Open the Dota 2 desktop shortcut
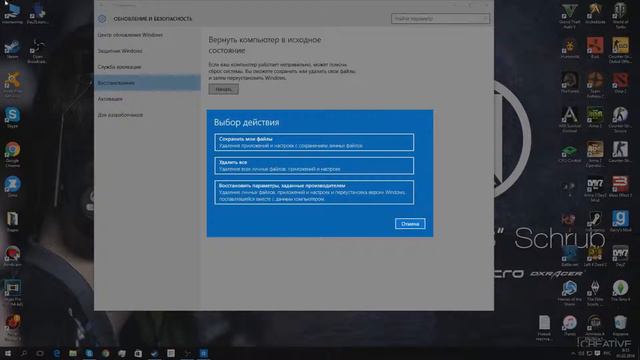The image size is (640, 360). click(620, 82)
